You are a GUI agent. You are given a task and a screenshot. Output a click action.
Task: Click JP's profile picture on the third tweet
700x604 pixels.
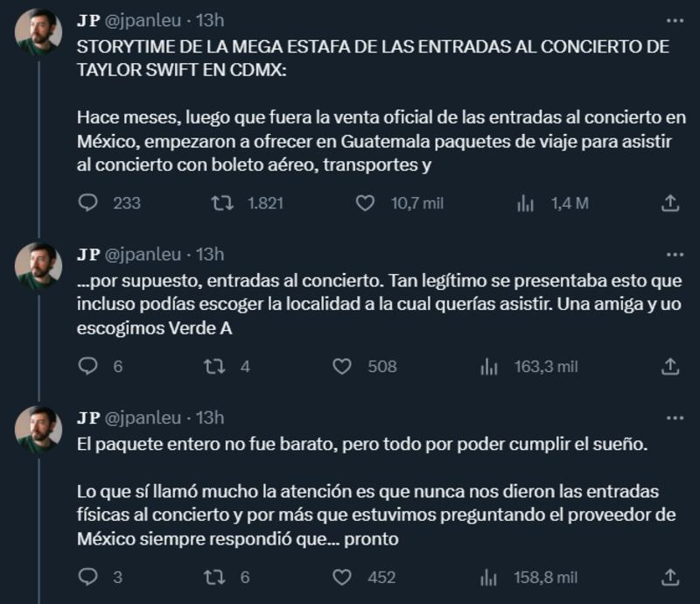point(38,430)
